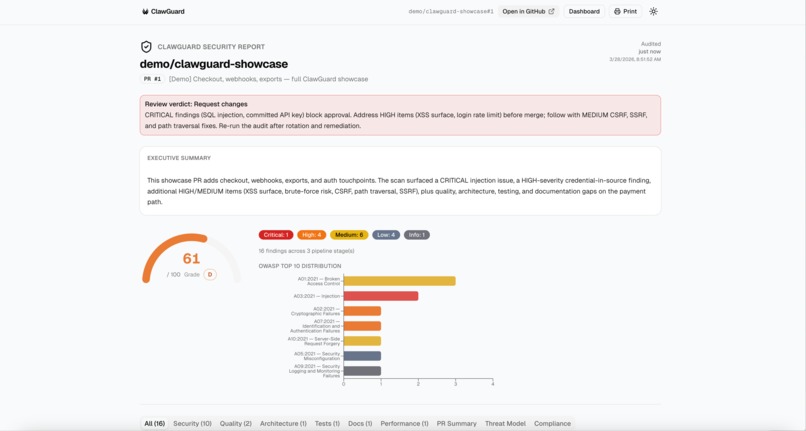Open the Performance (1) tab
The image size is (806, 431).
405,424
